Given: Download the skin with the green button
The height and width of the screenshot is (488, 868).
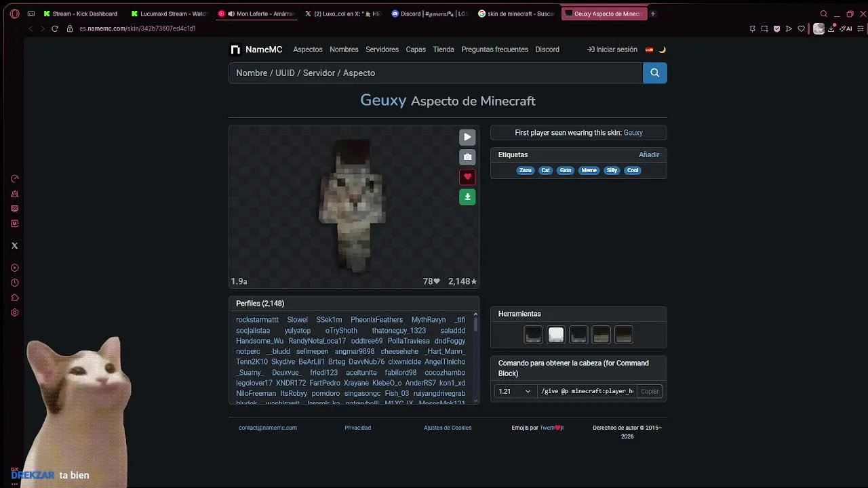Looking at the screenshot, I should click(467, 197).
